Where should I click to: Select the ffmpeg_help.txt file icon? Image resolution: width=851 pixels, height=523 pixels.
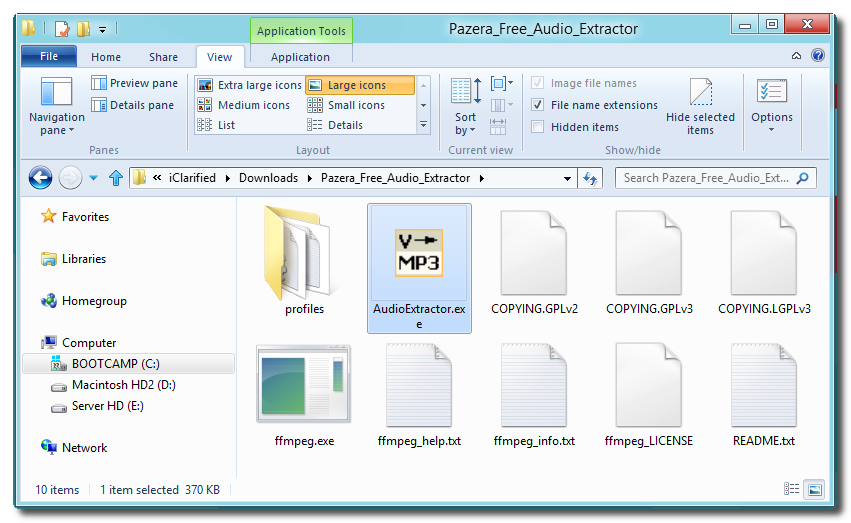[419, 384]
